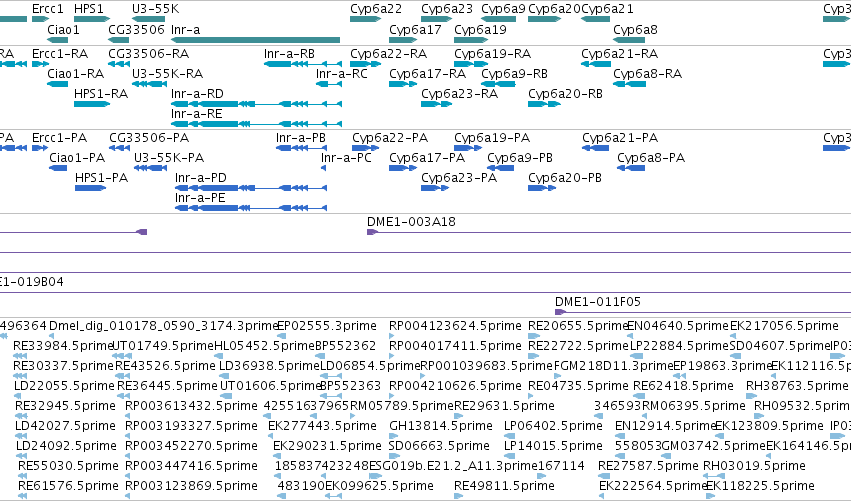Select transcript Cyp6a19-RA
Image resolution: width=851 pixels, height=501 pixels.
(x=492, y=53)
